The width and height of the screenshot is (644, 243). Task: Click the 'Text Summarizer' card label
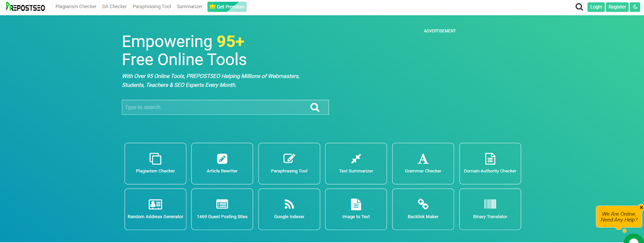coord(356,171)
